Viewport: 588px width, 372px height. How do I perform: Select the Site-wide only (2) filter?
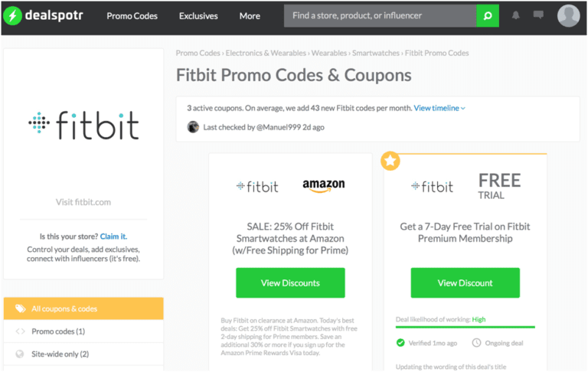60,354
